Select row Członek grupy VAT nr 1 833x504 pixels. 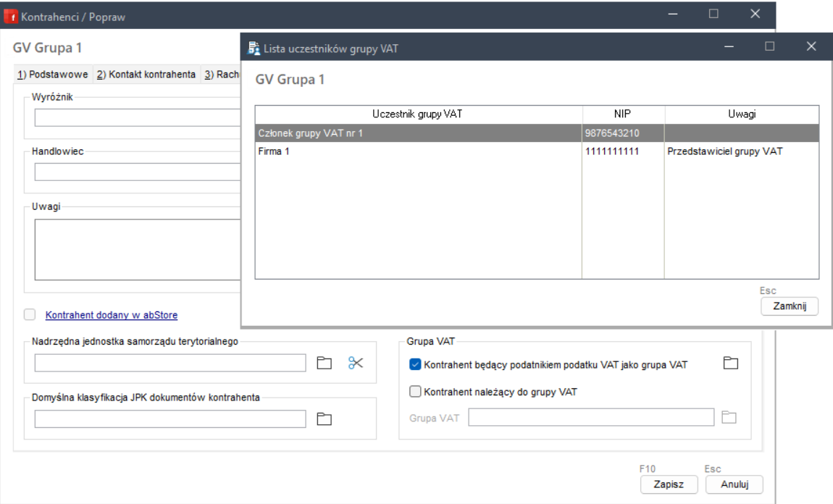tap(537, 133)
